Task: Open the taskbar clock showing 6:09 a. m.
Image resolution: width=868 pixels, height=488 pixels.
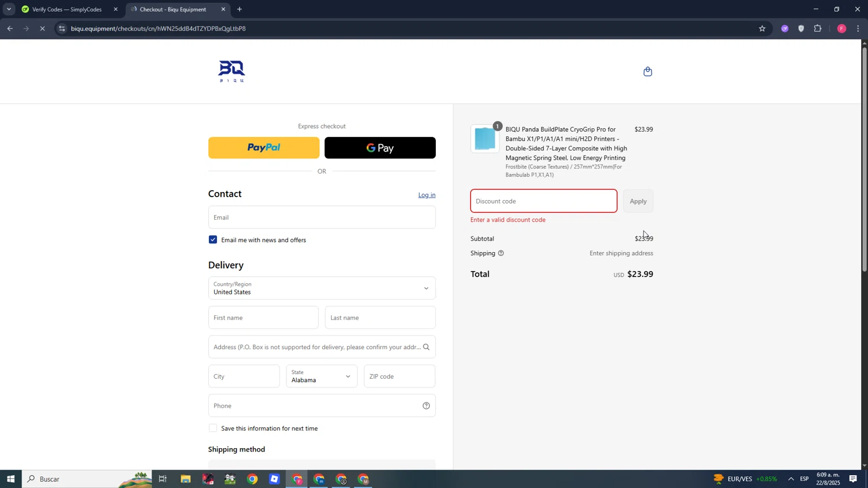Action: 828,479
